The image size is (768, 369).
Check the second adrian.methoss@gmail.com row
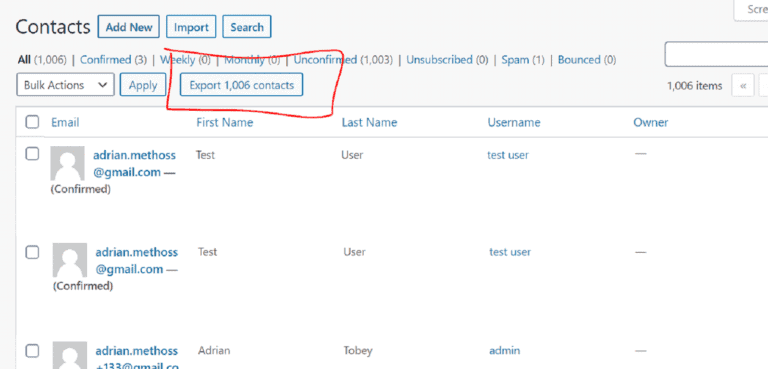tap(32, 252)
